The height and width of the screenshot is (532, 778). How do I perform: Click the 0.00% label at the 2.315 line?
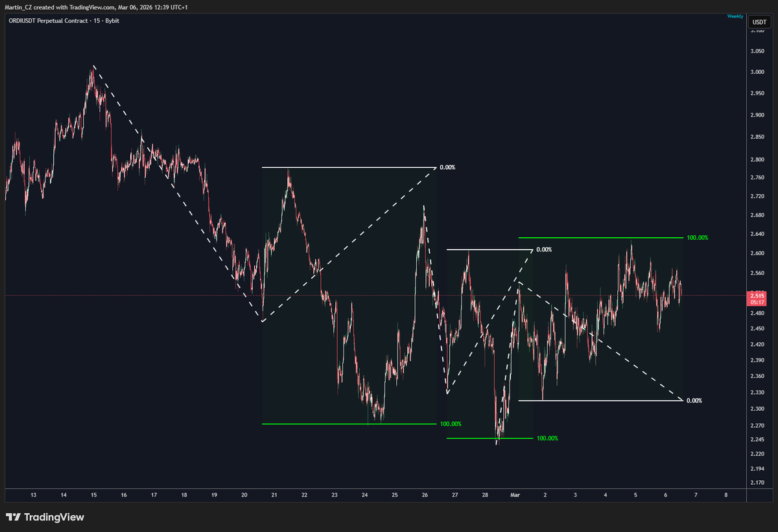tap(694, 400)
